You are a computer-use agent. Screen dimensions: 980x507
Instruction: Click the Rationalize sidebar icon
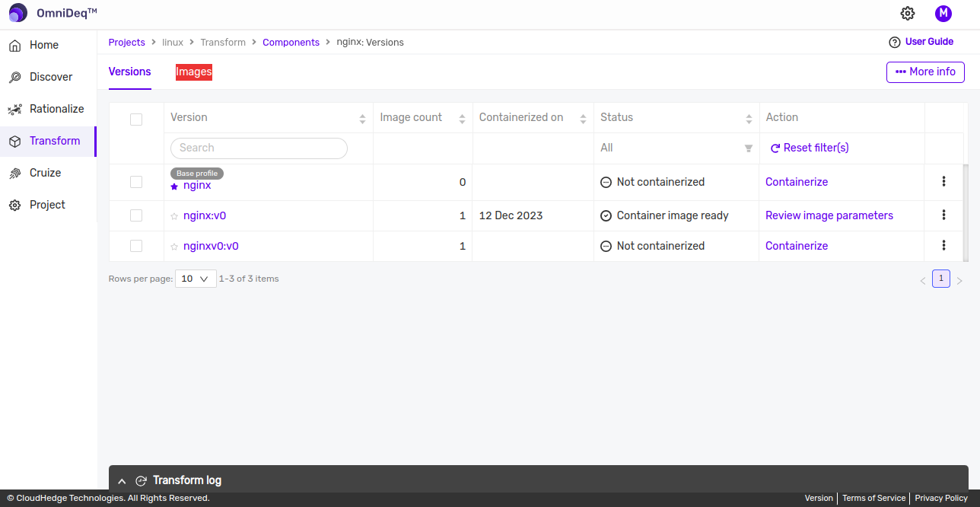[x=14, y=110]
